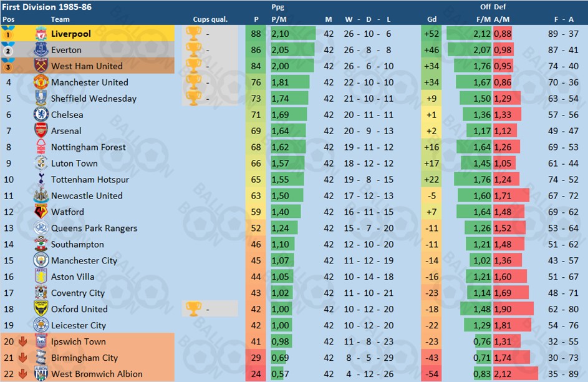Select the Arsenal cannon crest
The height and width of the screenshot is (382, 588).
pos(41,130)
